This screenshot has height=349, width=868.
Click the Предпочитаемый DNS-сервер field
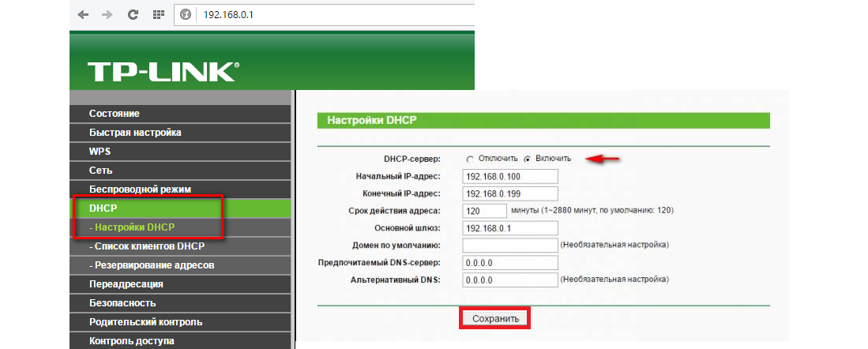pos(510,262)
